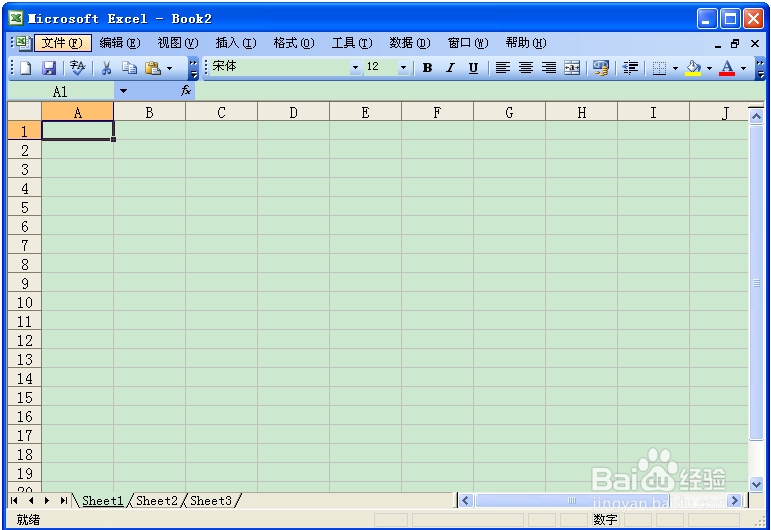Open the 文件(F) menu

pyautogui.click(x=62, y=43)
